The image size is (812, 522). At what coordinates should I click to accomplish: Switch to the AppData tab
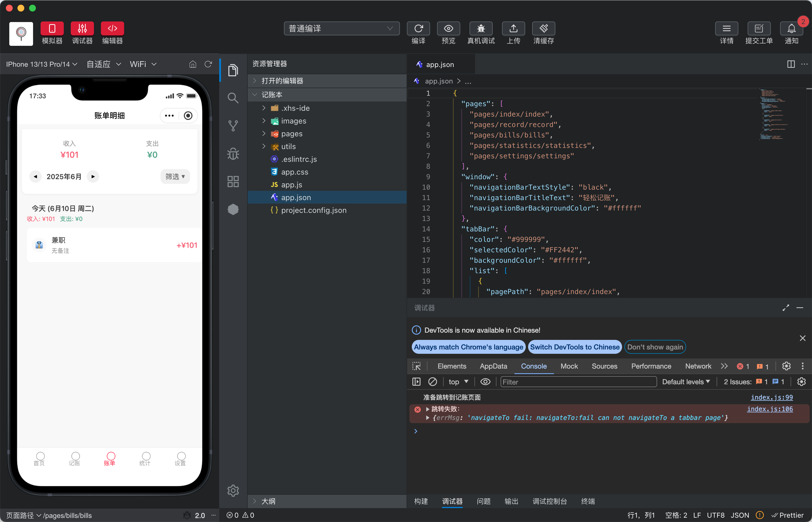pos(493,366)
